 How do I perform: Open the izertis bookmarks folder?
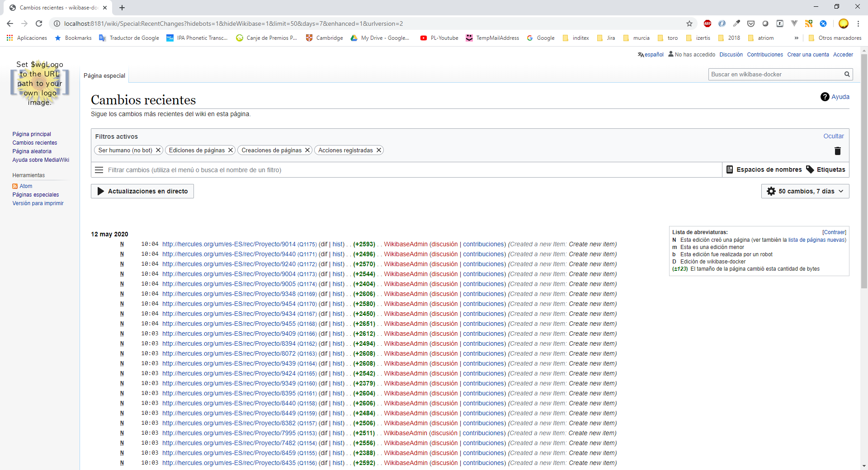coord(698,38)
